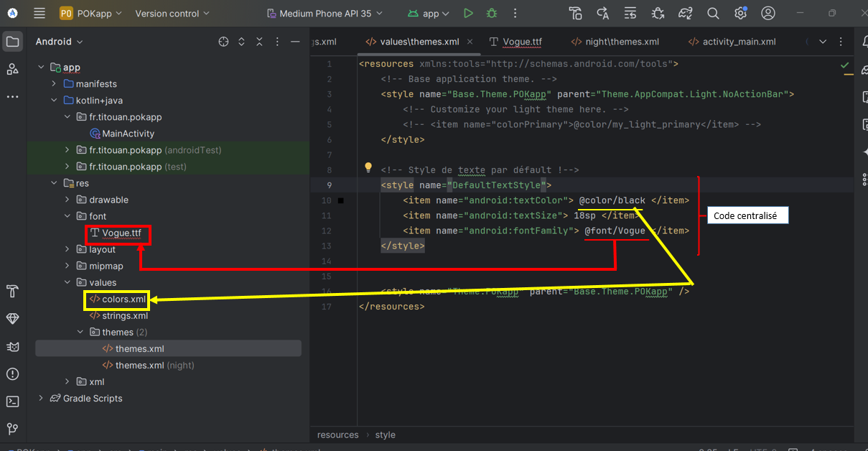Image resolution: width=868 pixels, height=451 pixels.
Task: Select strings.xml in the project tree
Action: [118, 315]
